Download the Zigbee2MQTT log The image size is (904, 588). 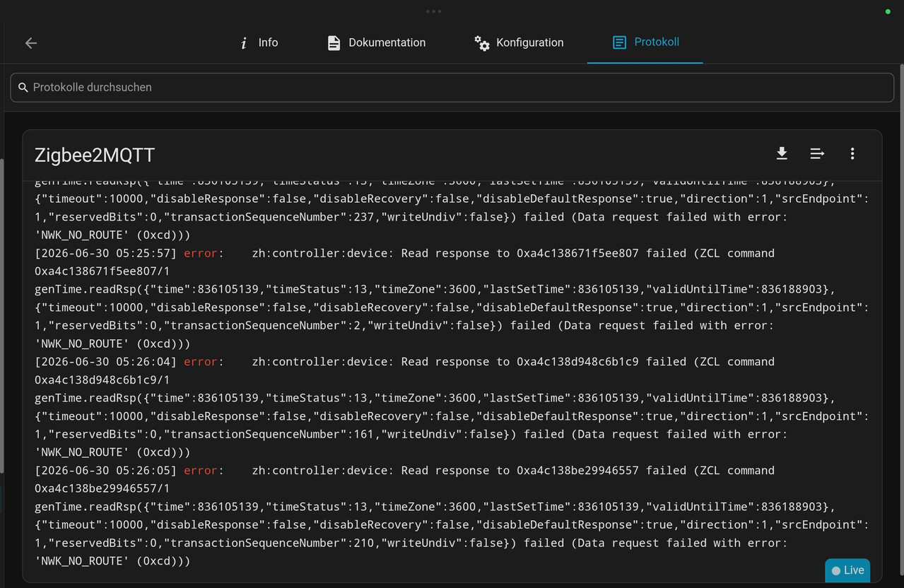click(782, 153)
